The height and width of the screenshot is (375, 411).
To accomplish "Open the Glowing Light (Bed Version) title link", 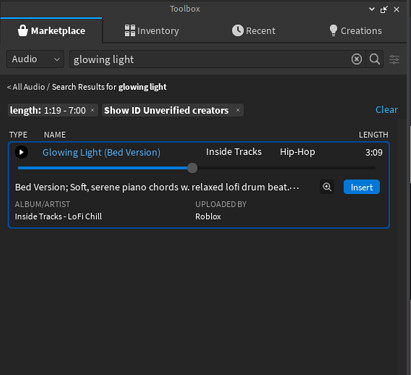I will tap(101, 152).
